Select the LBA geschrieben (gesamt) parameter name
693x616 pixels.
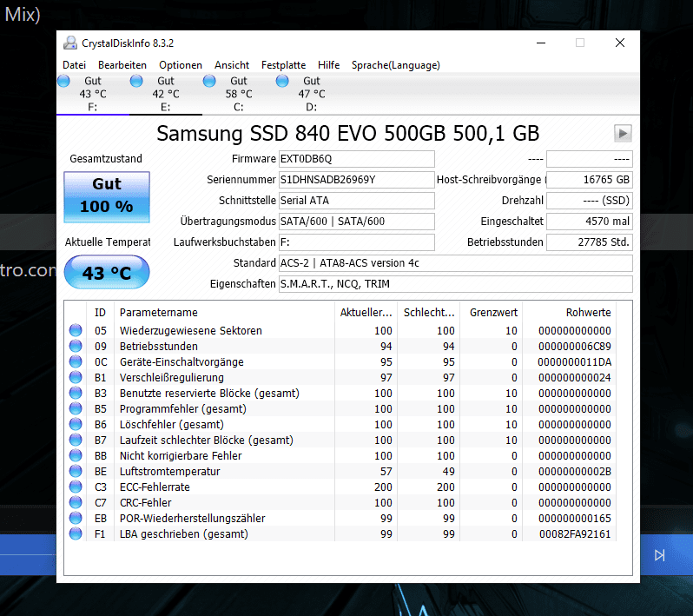184,533
